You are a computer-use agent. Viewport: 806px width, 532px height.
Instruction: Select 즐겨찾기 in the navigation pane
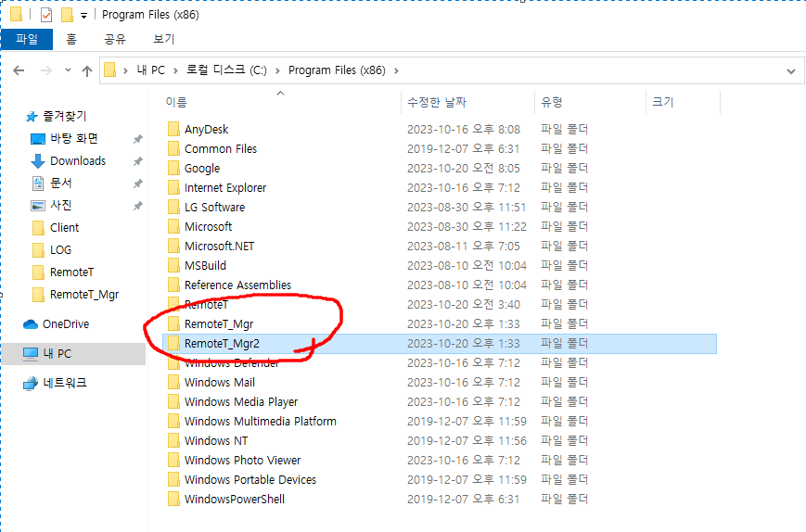(x=64, y=117)
